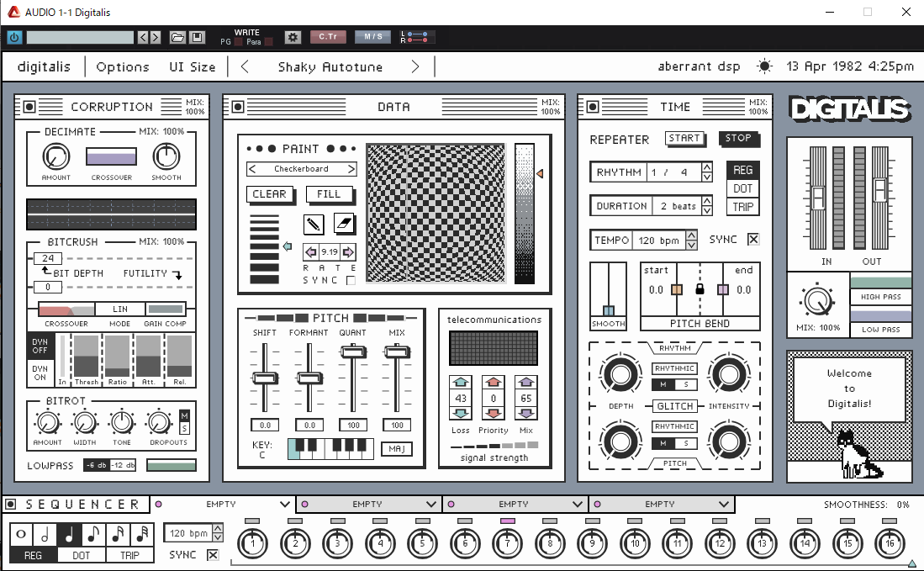Increase Repeater Tempo with up arrow
Image resolution: width=924 pixels, height=571 pixels.
coord(692,235)
